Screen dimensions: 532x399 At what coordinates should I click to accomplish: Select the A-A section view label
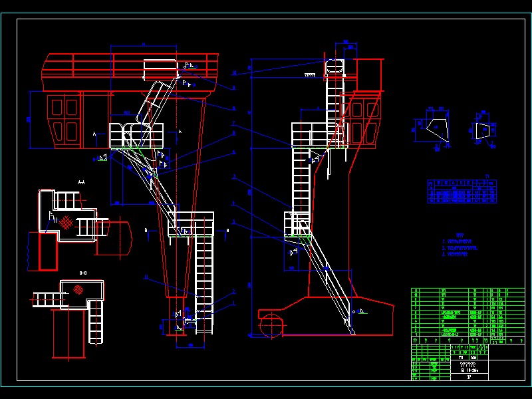click(x=80, y=182)
